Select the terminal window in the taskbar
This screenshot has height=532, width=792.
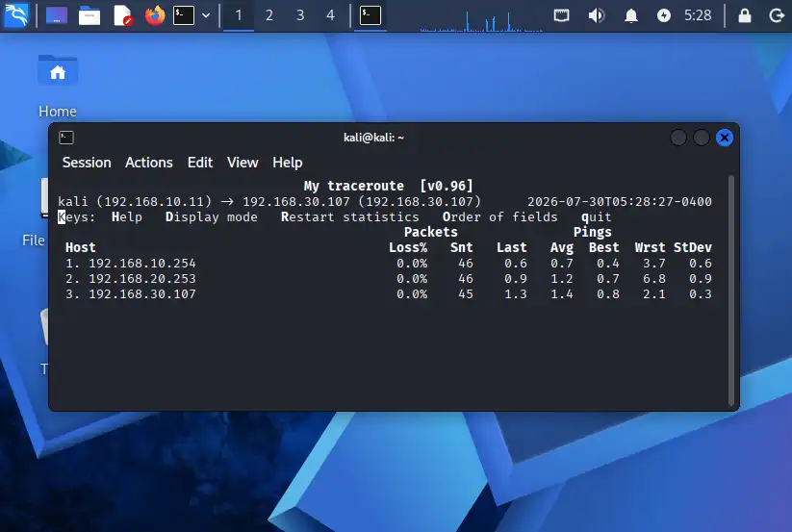[x=370, y=15]
